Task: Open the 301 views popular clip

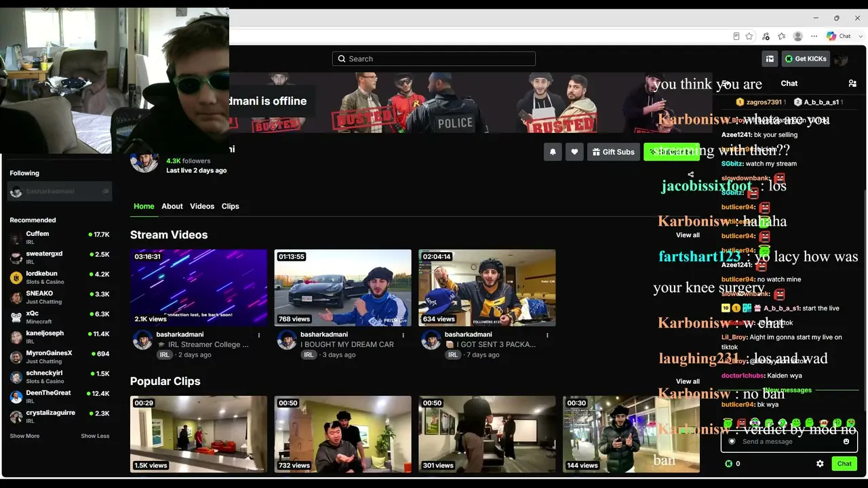Action: (487, 434)
